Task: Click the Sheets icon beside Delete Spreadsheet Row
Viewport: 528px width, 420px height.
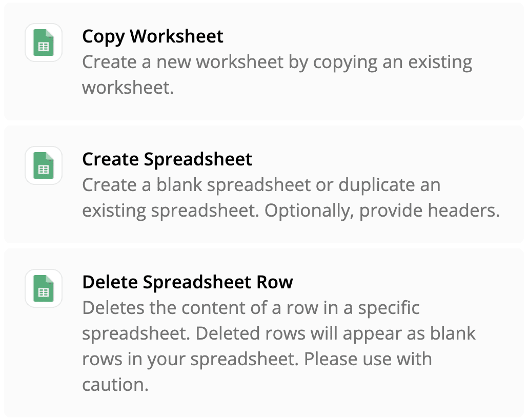Action: pyautogui.click(x=44, y=288)
